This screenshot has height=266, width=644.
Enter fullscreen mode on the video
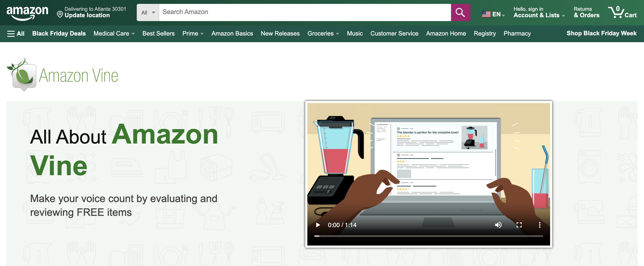click(x=519, y=225)
